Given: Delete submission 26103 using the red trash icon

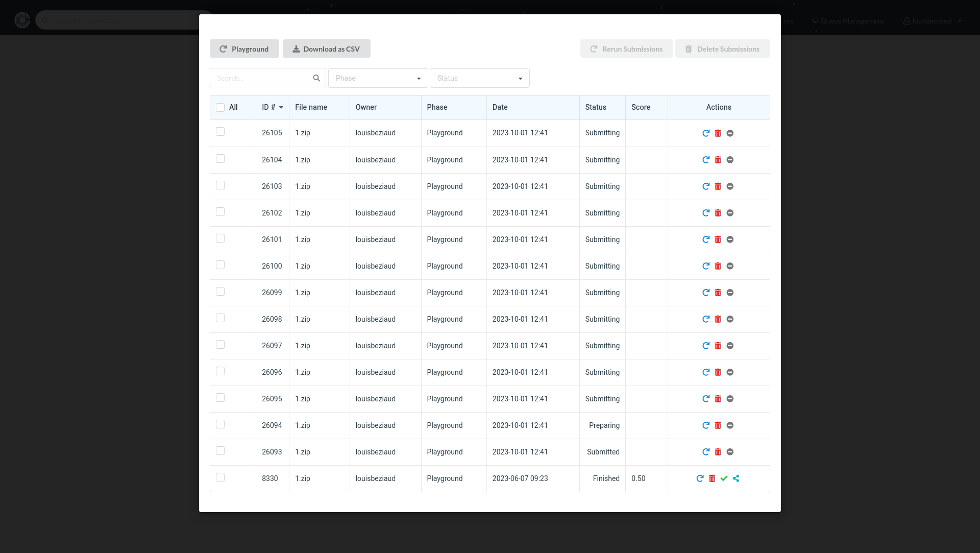Looking at the screenshot, I should (x=718, y=186).
